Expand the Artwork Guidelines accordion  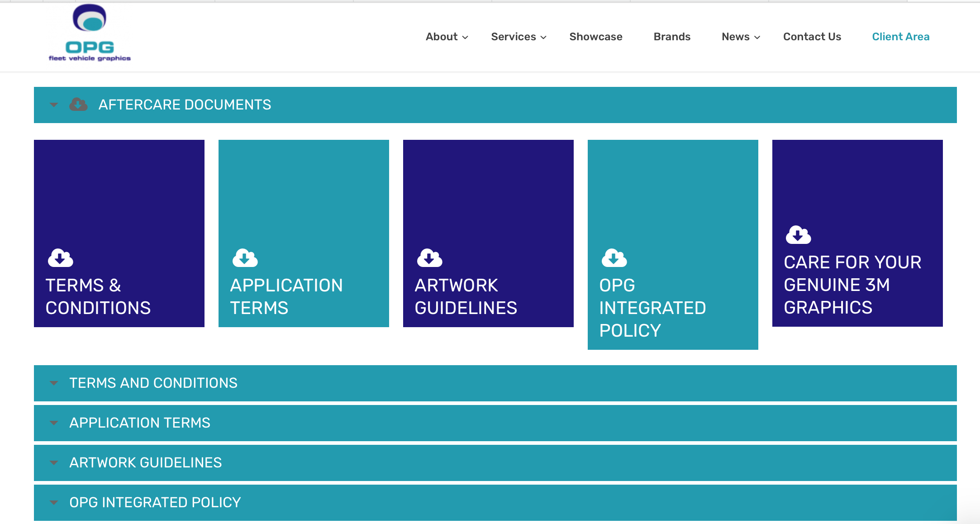pyautogui.click(x=495, y=463)
